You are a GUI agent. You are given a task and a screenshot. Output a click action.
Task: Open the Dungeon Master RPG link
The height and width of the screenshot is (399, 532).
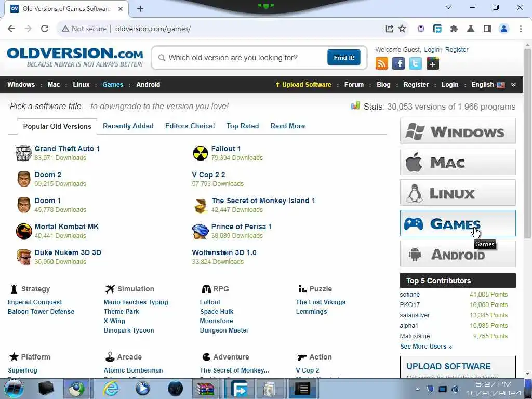pos(224,330)
